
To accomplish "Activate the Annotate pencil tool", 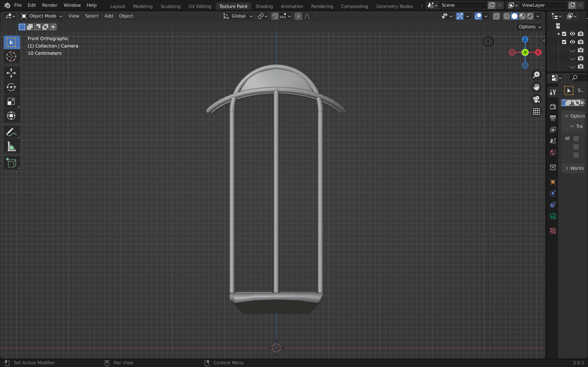I will 11,132.
